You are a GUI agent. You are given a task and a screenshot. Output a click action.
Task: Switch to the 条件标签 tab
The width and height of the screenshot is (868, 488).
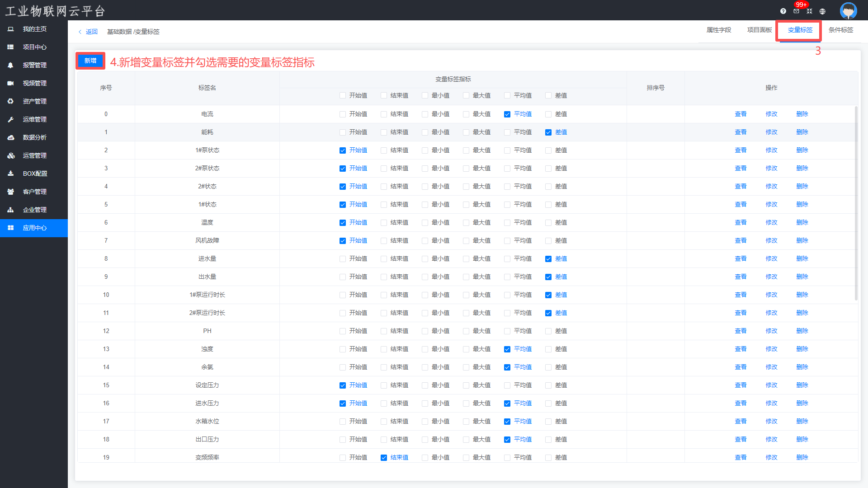pyautogui.click(x=840, y=30)
